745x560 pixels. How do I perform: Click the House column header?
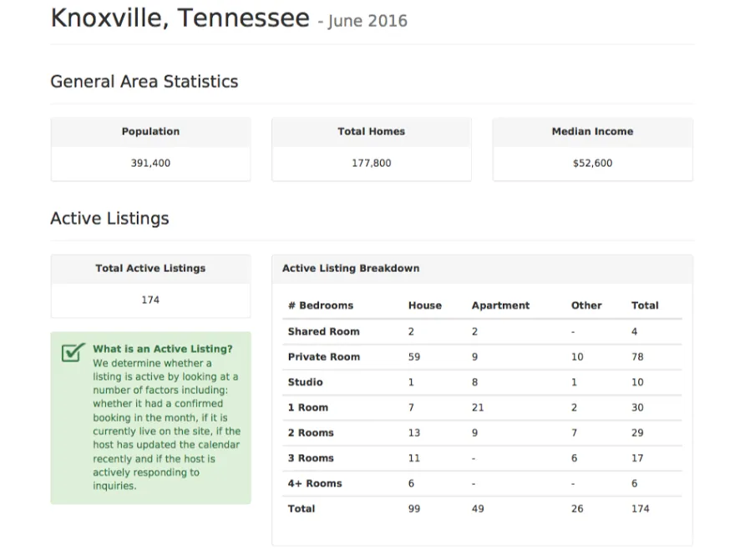coord(425,305)
